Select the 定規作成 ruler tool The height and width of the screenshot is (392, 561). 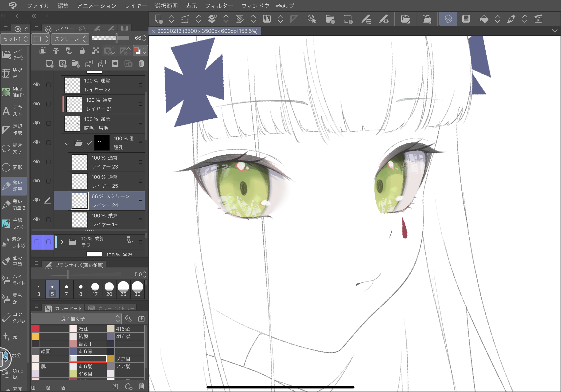coord(14,129)
